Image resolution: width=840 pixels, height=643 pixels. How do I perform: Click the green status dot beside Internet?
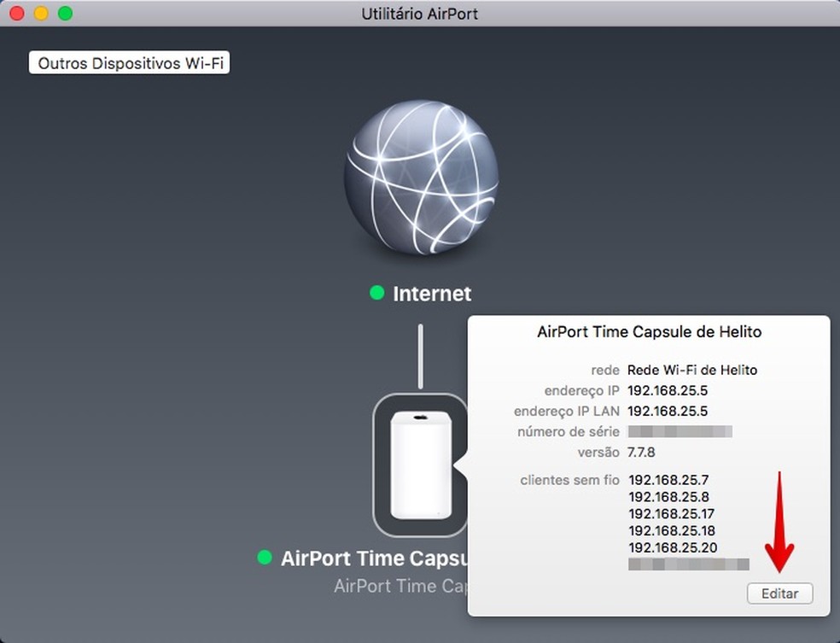pyautogui.click(x=377, y=293)
